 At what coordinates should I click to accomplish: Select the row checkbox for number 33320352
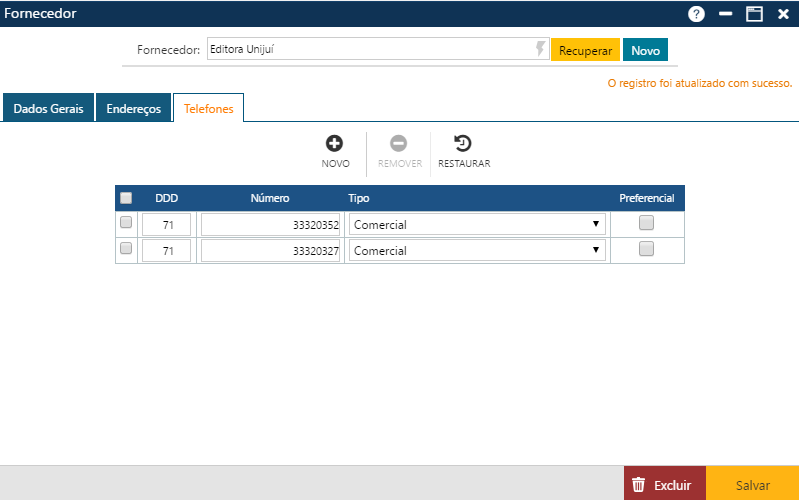[126, 222]
